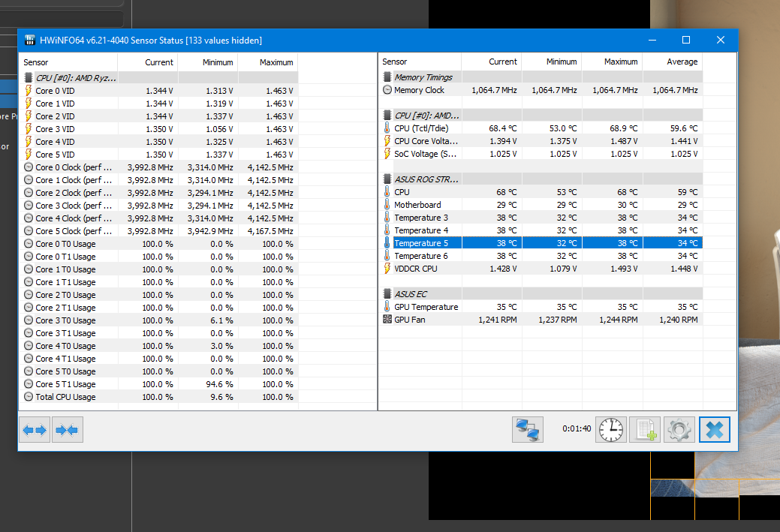The width and height of the screenshot is (780, 532).
Task: Select the right pane CPU [#0]: AMD... group
Action: (x=541, y=116)
